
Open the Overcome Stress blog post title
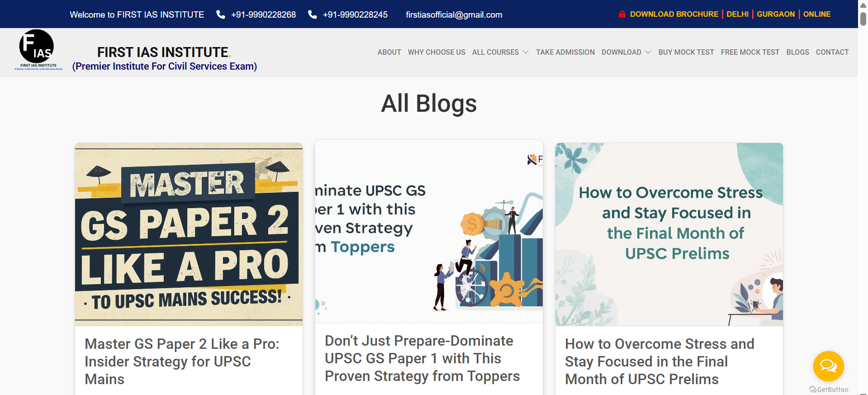[659, 361]
